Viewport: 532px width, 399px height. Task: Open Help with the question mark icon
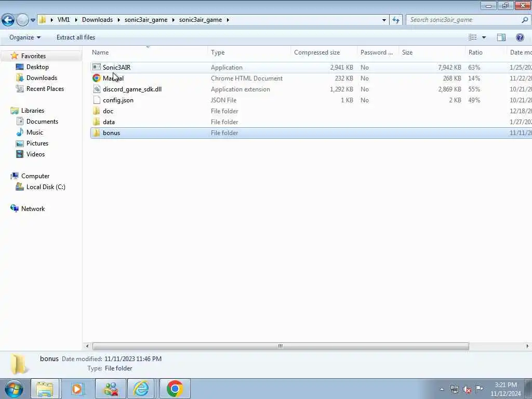click(520, 37)
